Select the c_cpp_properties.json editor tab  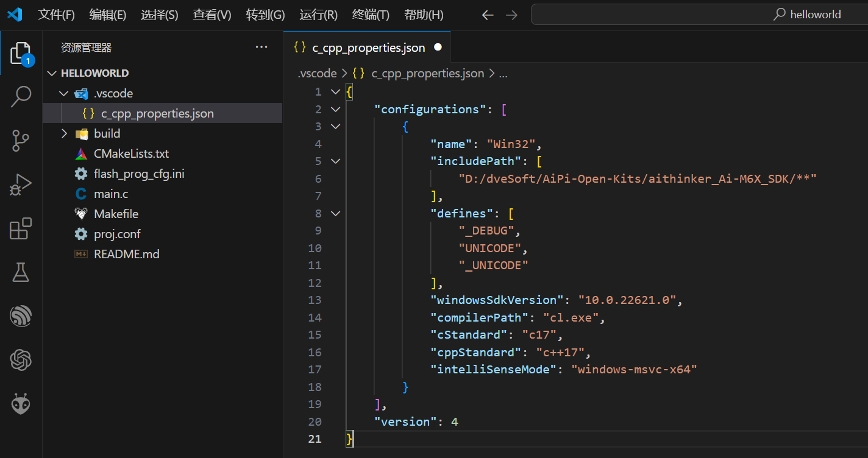[x=368, y=48]
